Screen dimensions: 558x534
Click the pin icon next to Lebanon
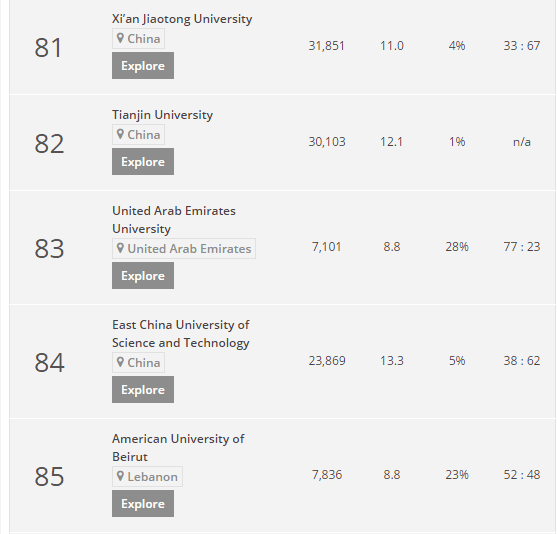tap(120, 476)
